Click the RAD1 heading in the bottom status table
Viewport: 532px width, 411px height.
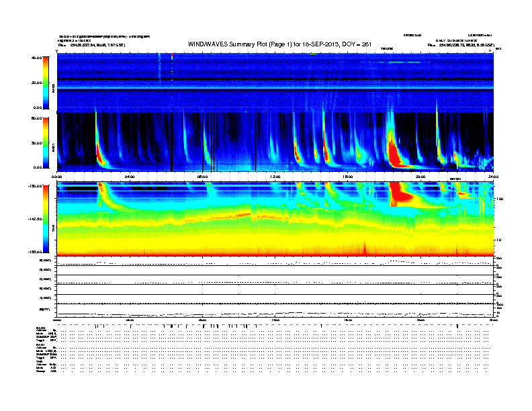[40, 345]
